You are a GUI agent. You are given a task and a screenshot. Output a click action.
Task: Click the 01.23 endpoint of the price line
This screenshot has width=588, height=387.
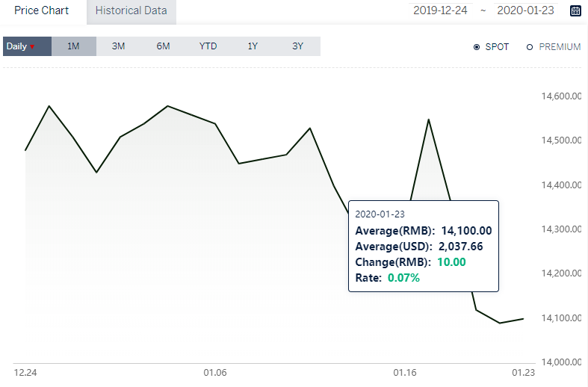point(524,319)
